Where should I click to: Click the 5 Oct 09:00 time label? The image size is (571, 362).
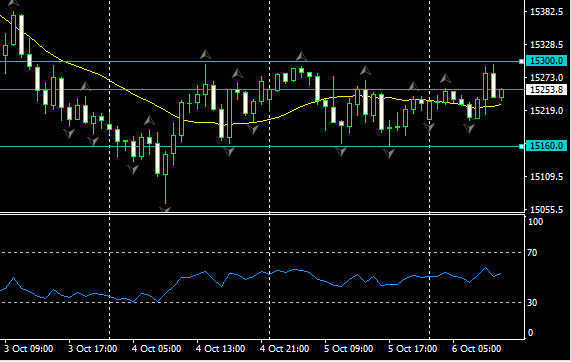tap(348, 349)
